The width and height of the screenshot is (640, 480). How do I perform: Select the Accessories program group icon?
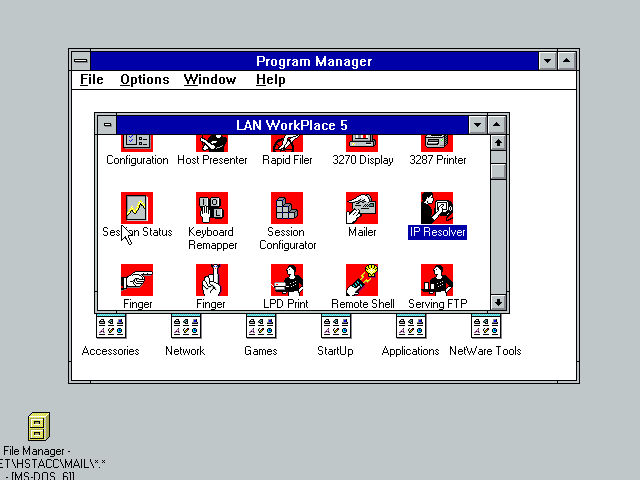111,327
